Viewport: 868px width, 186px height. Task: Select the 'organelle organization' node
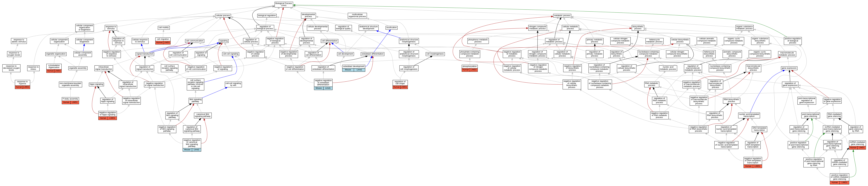click(56, 54)
